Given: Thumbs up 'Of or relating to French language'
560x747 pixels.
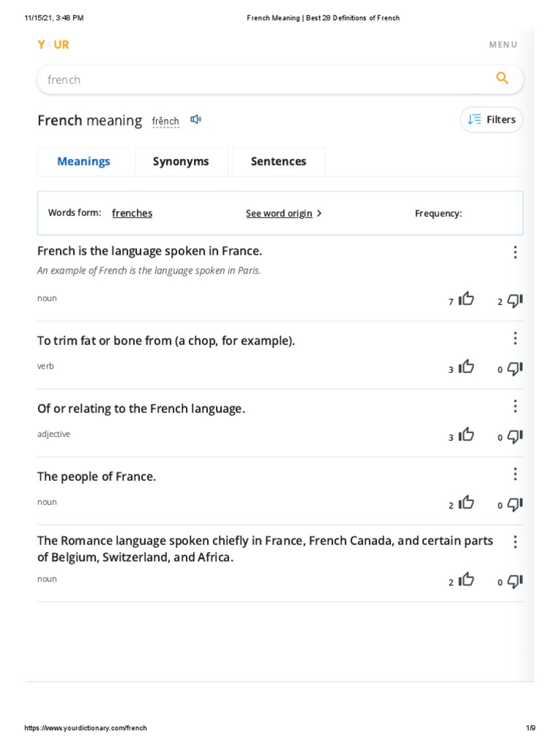Looking at the screenshot, I should point(467,436).
